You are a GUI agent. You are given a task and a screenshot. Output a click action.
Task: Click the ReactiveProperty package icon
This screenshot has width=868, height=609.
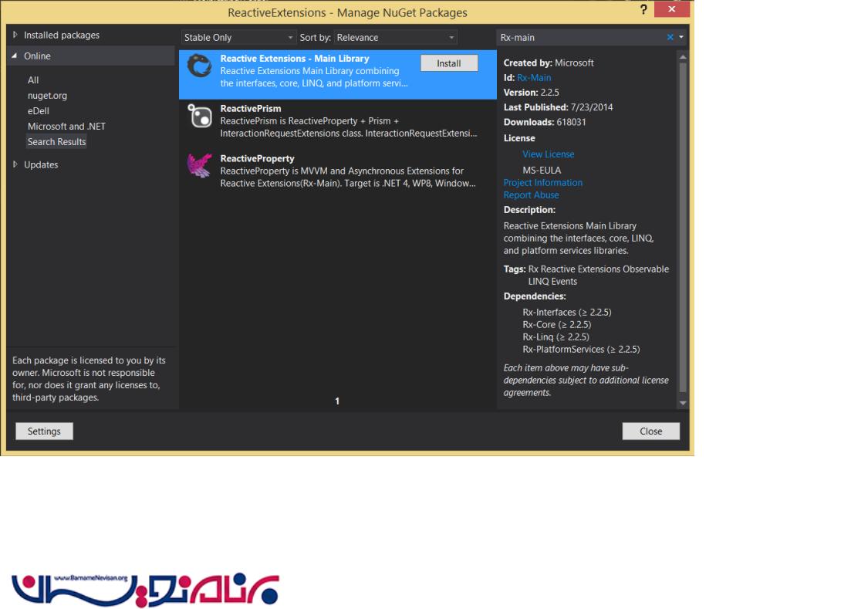coord(199,165)
